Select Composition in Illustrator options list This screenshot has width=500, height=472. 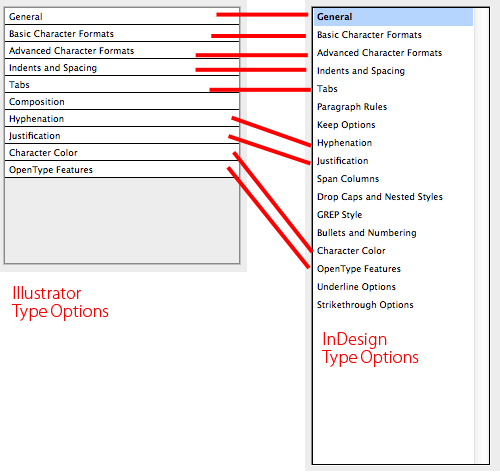tap(122, 101)
